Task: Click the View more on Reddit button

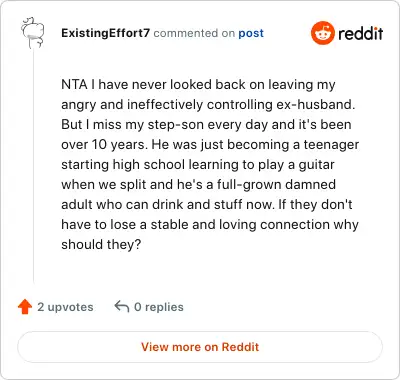Action: (200, 347)
